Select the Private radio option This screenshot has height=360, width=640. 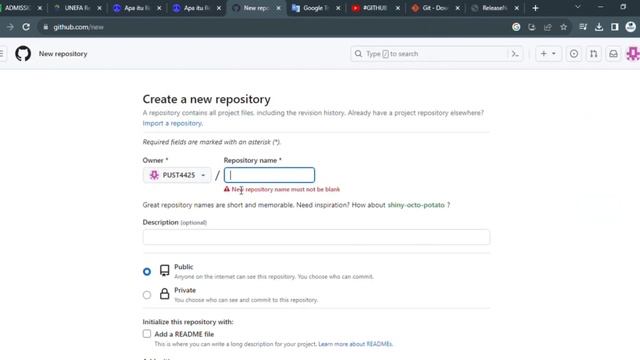147,295
